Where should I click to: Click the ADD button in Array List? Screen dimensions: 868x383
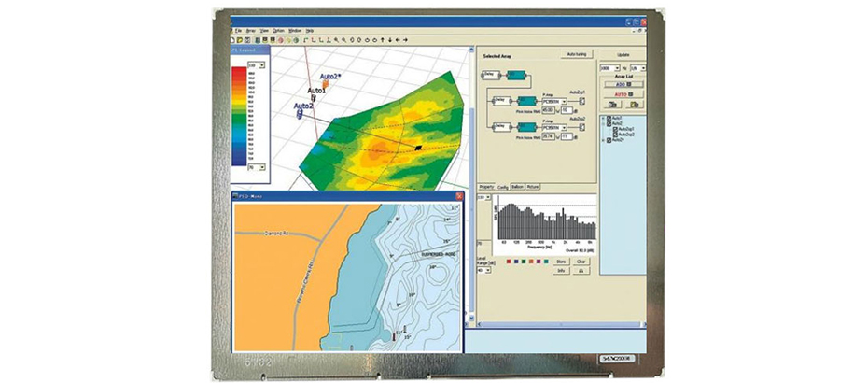(623, 84)
